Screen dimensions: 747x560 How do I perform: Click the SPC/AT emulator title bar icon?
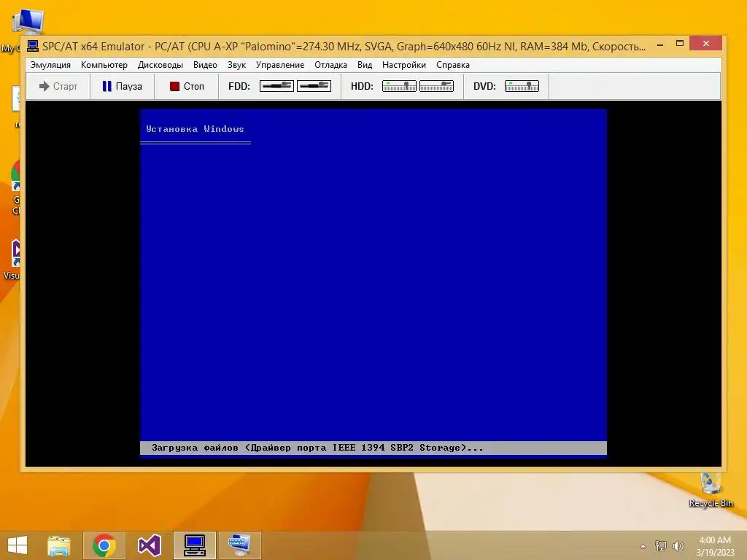coord(32,46)
